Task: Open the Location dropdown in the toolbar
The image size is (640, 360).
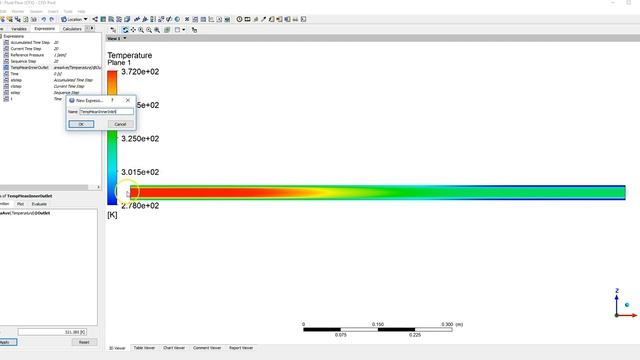Action: [74, 19]
